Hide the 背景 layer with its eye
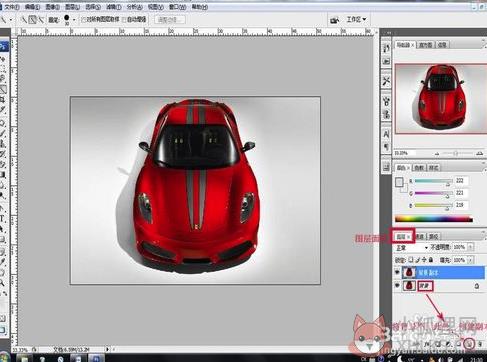Screen dimensions: 487x362 [397, 286]
